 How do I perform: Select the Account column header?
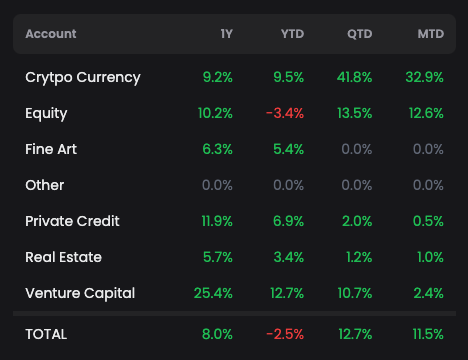[x=51, y=34]
